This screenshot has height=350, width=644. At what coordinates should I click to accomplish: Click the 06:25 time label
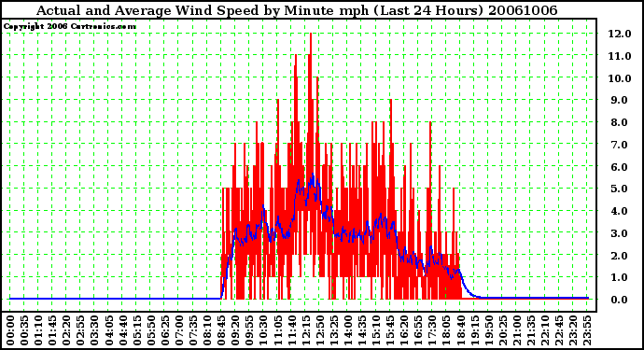(164, 330)
